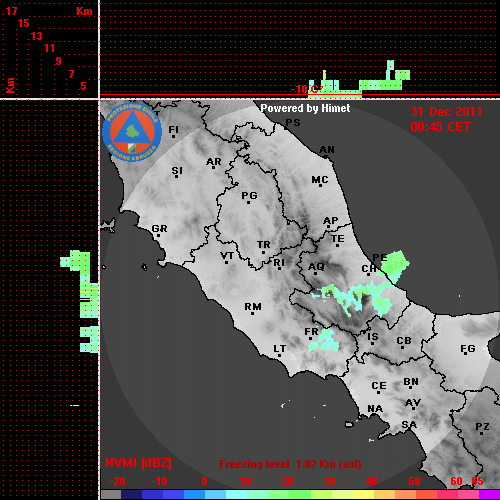Click the TE city label
Image resolution: width=500 pixels, height=500 pixels.
pyautogui.click(x=338, y=239)
